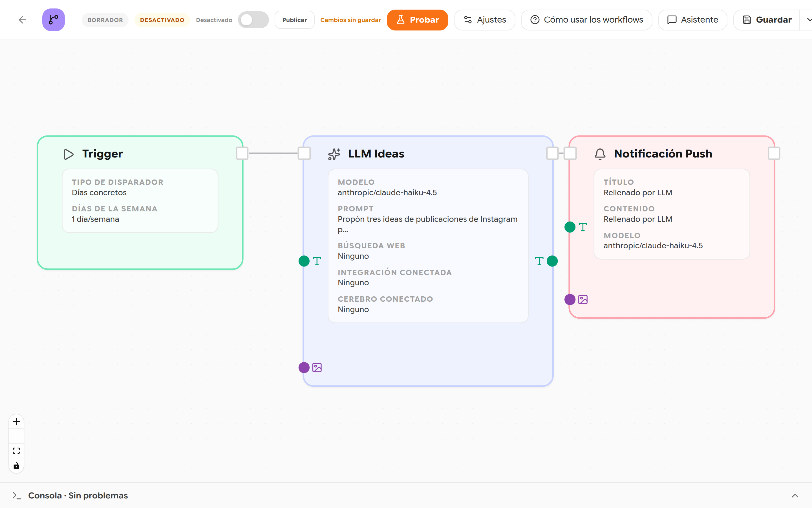Select the Trigger node output handle

pyautogui.click(x=242, y=153)
